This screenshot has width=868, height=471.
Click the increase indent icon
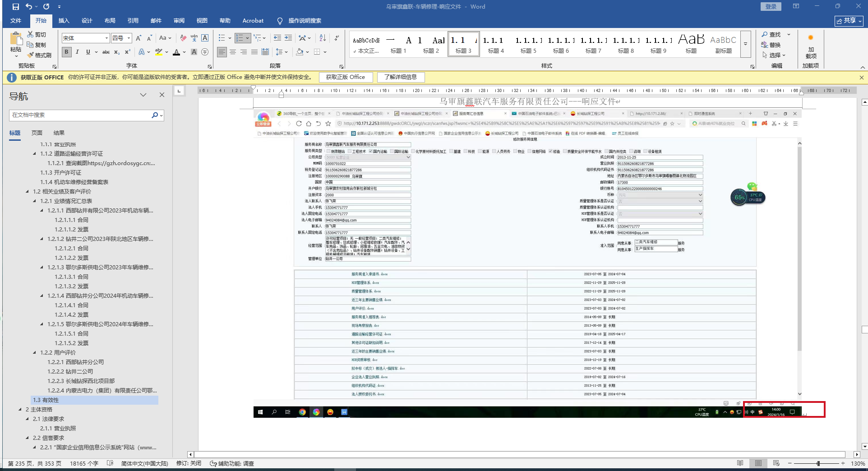[x=288, y=38]
